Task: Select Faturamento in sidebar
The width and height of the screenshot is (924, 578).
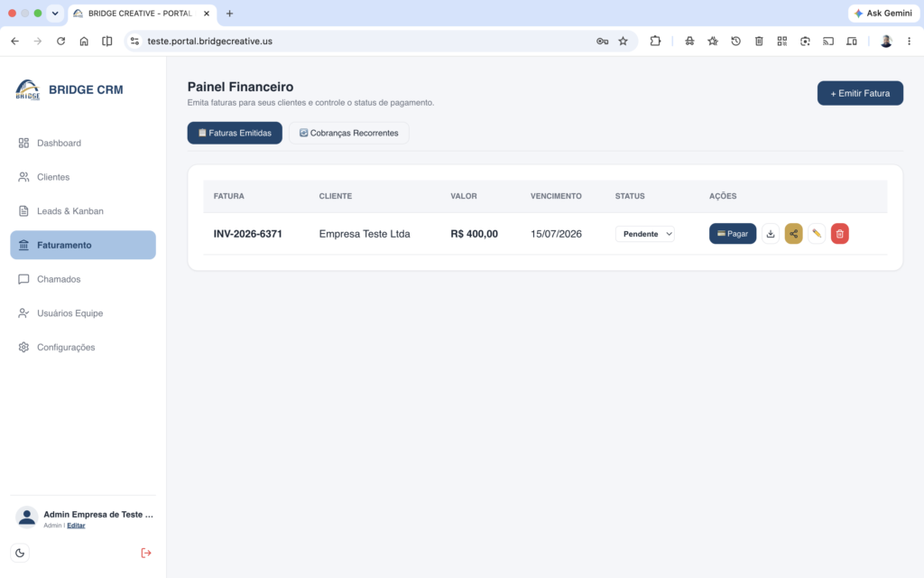Action: click(x=82, y=245)
